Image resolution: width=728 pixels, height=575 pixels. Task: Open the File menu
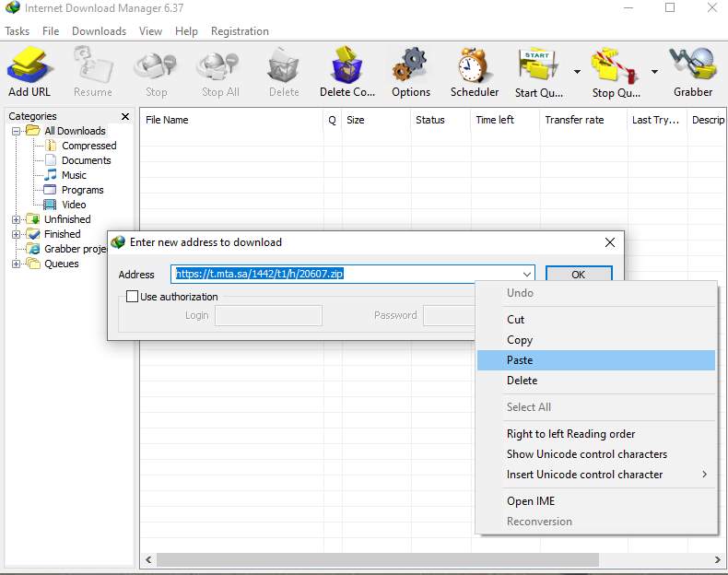[x=51, y=31]
